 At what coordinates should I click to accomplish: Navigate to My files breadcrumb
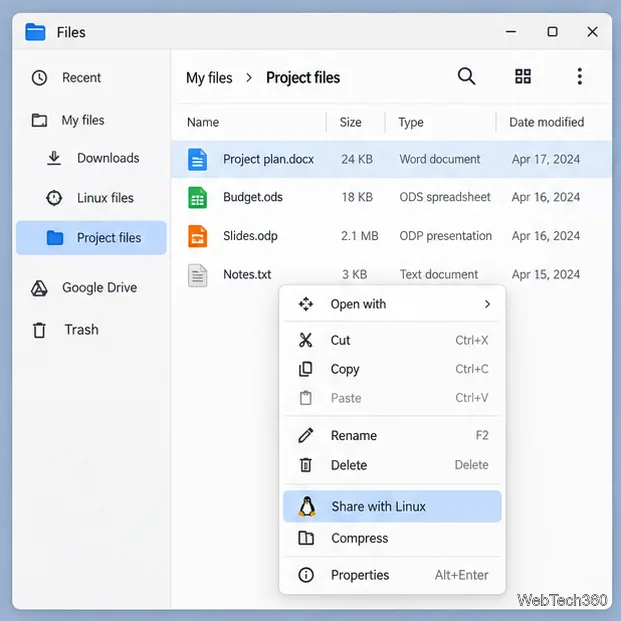coord(209,78)
